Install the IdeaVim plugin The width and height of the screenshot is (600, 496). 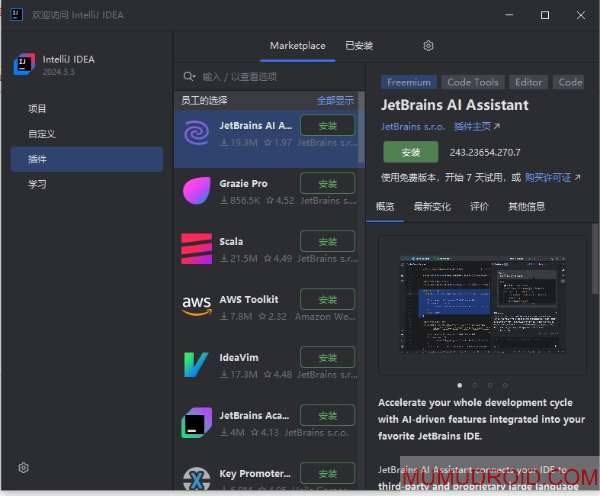point(328,358)
